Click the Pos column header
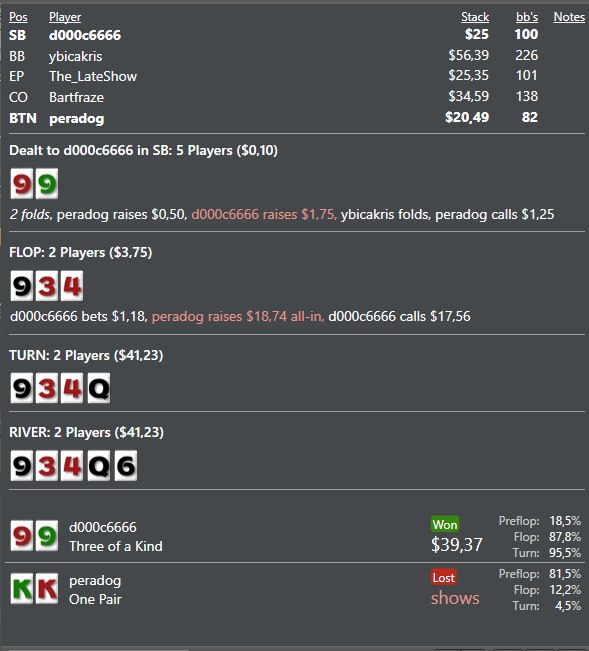The image size is (589, 651). 18,17
